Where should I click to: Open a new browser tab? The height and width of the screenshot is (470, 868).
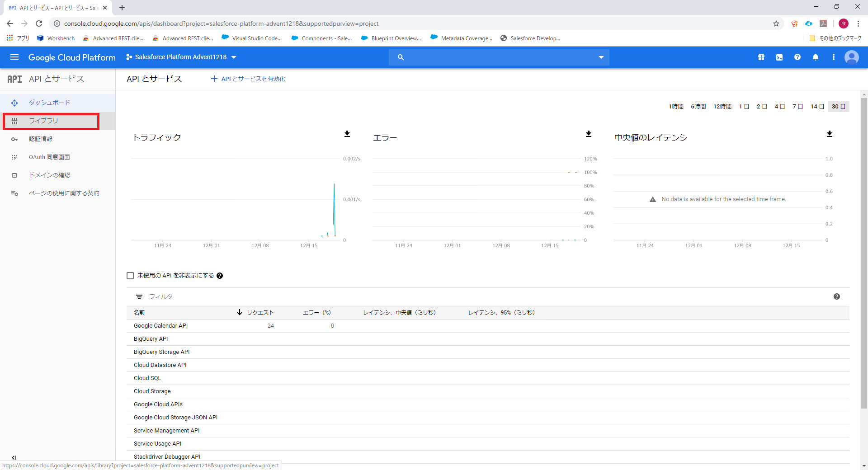coord(122,8)
